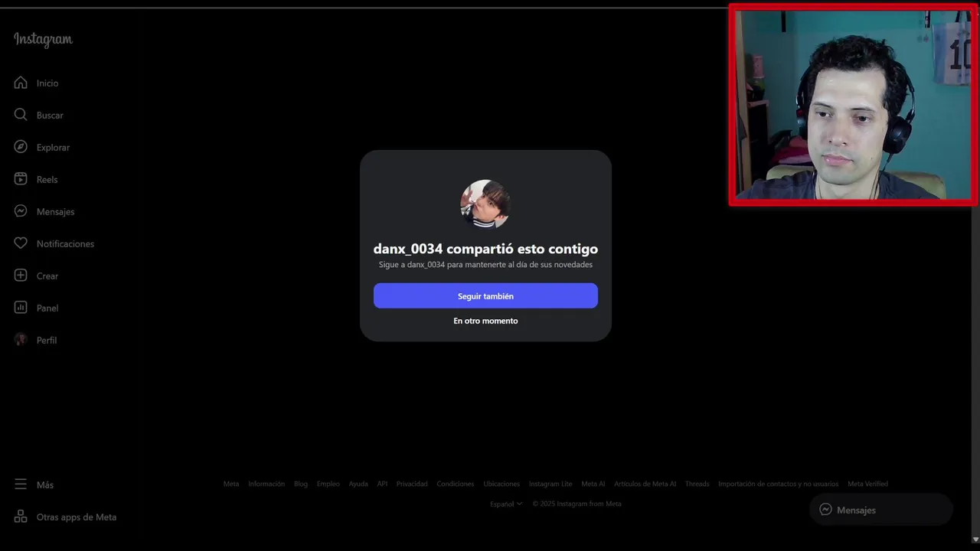Open Más label in sidebar

click(x=45, y=485)
